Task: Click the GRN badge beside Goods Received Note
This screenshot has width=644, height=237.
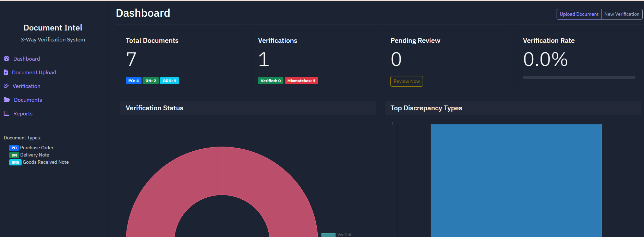Action: (x=15, y=162)
